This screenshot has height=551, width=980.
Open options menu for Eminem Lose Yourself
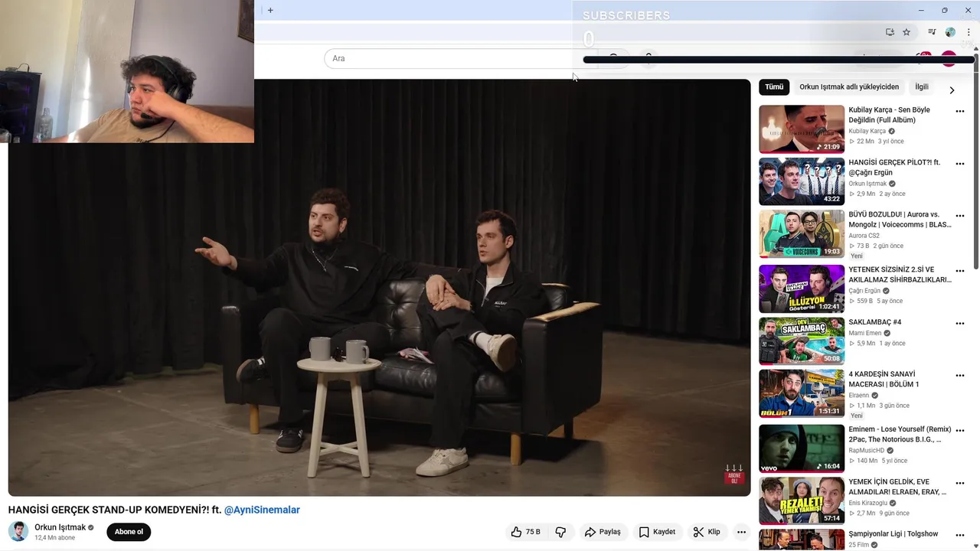[x=960, y=431]
